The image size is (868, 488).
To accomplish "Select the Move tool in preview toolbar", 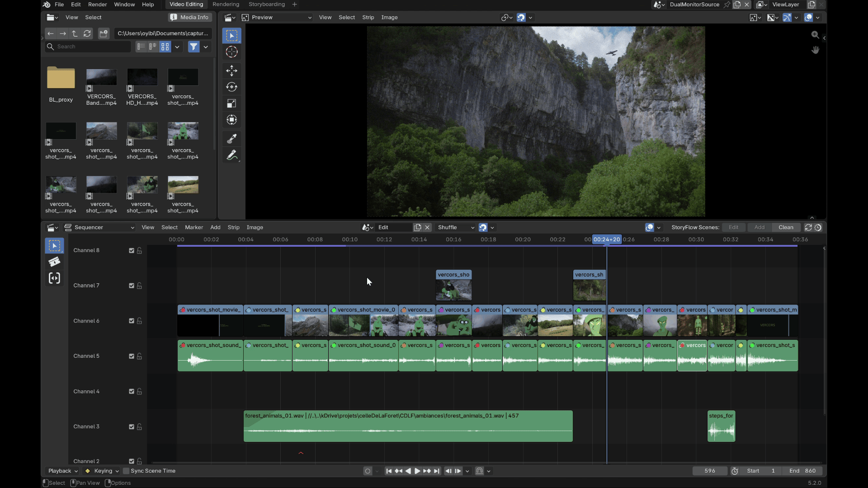I will click(231, 70).
